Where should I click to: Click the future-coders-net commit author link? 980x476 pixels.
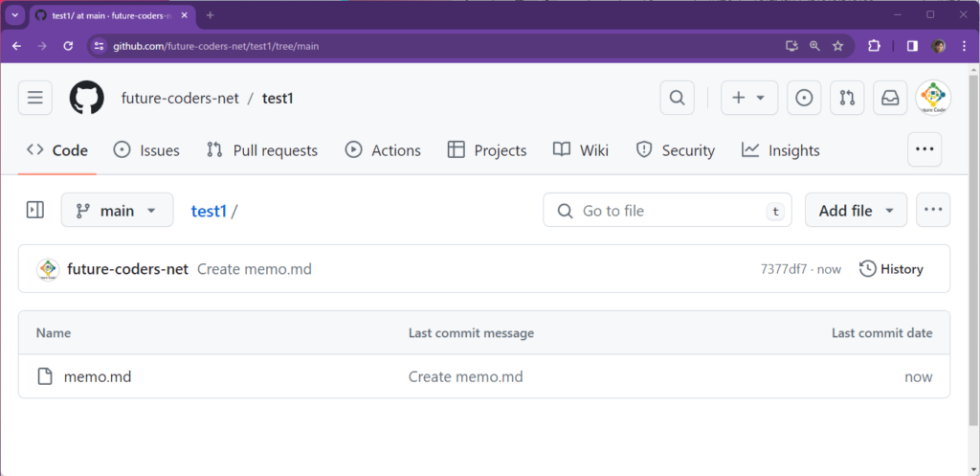[127, 269]
